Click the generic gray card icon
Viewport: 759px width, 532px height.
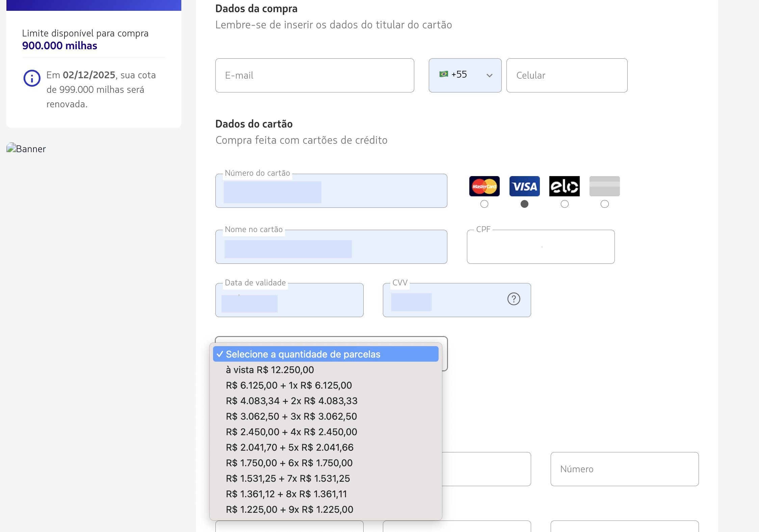[604, 186]
